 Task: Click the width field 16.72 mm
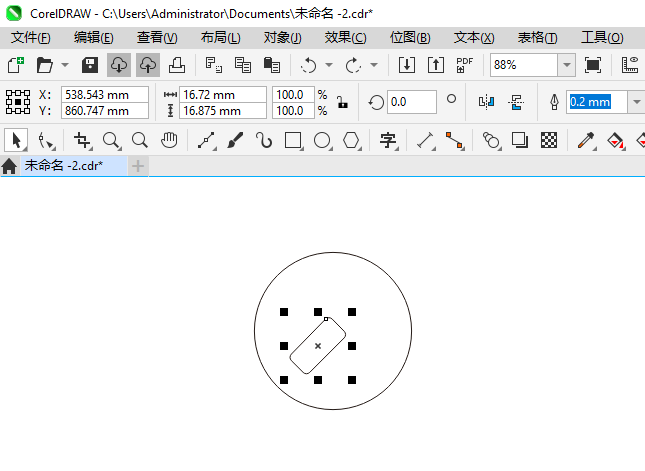pyautogui.click(x=223, y=95)
